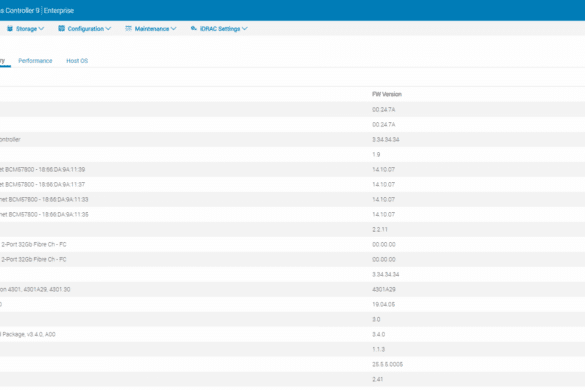Select the 1.1.3 firmware version value

[378, 349]
